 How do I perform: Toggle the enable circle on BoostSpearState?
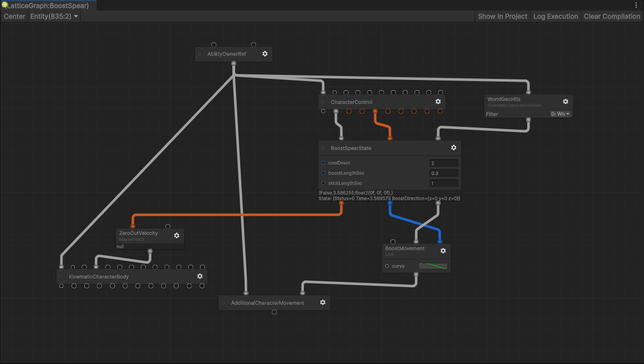click(x=323, y=148)
